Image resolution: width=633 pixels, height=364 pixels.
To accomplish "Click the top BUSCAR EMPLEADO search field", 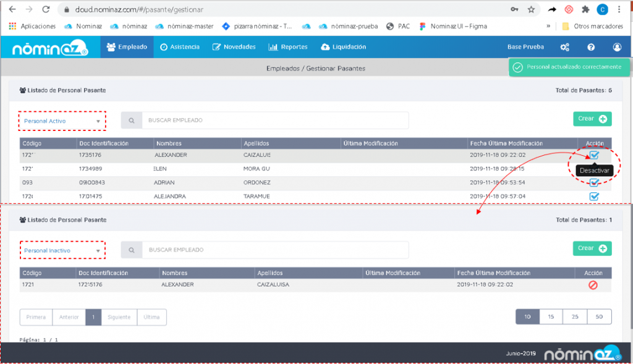I will pos(275,121).
